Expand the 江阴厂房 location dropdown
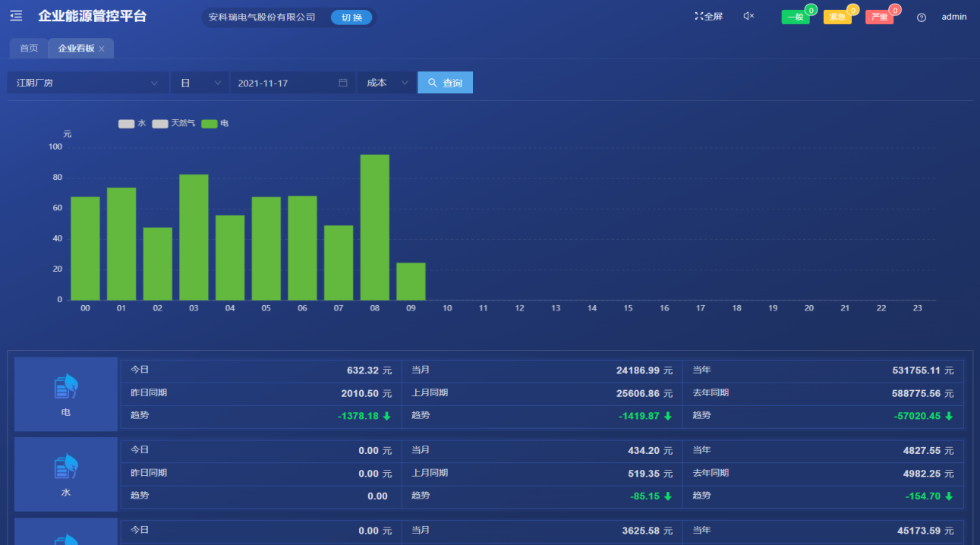 click(x=87, y=82)
